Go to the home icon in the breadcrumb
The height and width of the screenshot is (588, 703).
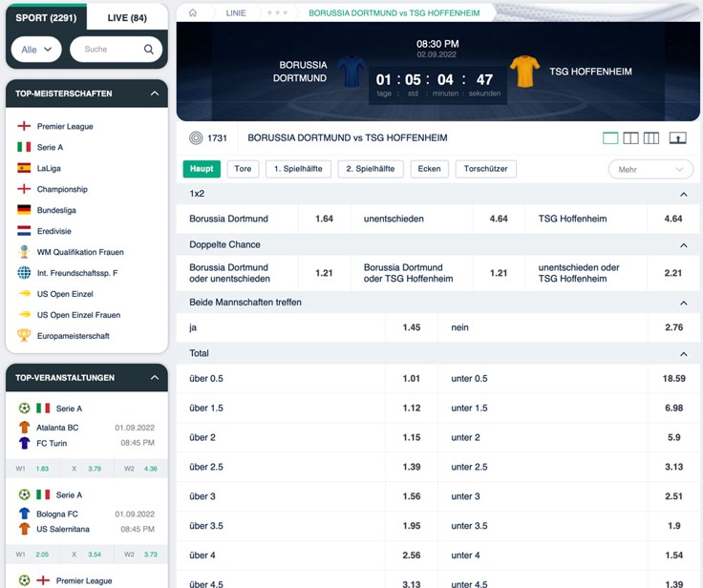tap(193, 12)
